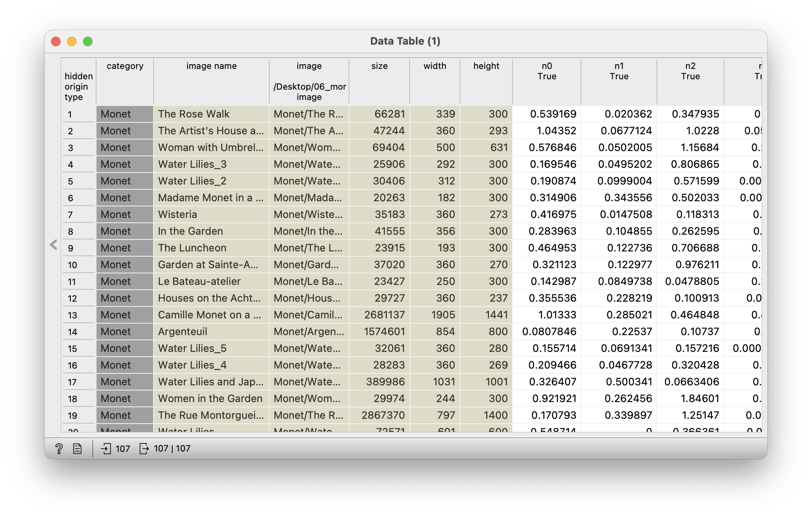Select the 'Water Lilies_5' cell
Image resolution: width=812 pixels, height=518 pixels.
[x=211, y=348]
